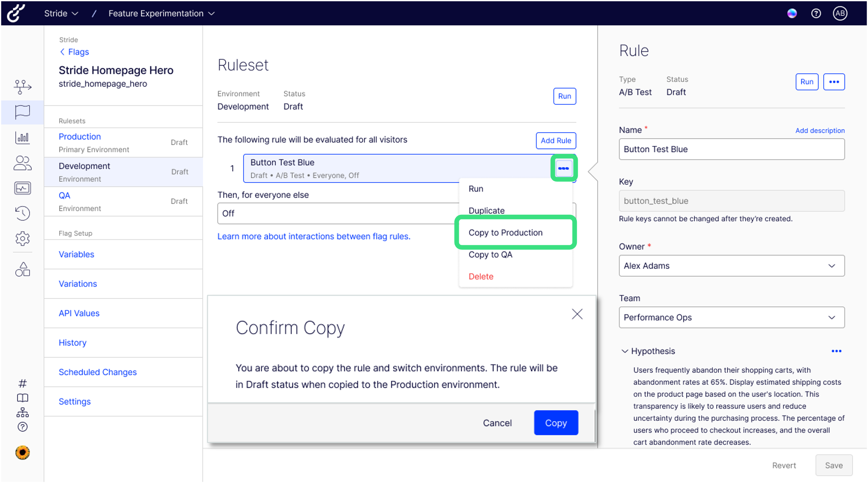
Task: Open the Audiences people icon
Action: (22, 163)
